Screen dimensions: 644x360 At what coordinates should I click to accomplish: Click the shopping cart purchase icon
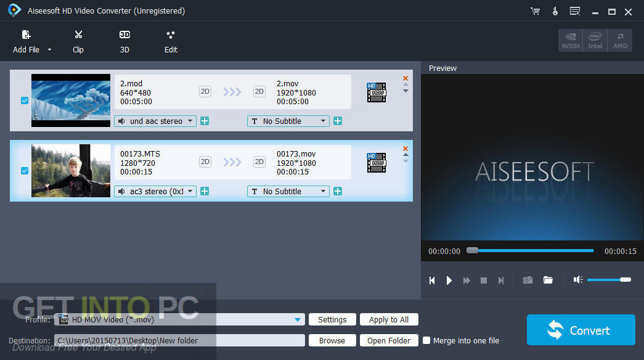pos(535,10)
